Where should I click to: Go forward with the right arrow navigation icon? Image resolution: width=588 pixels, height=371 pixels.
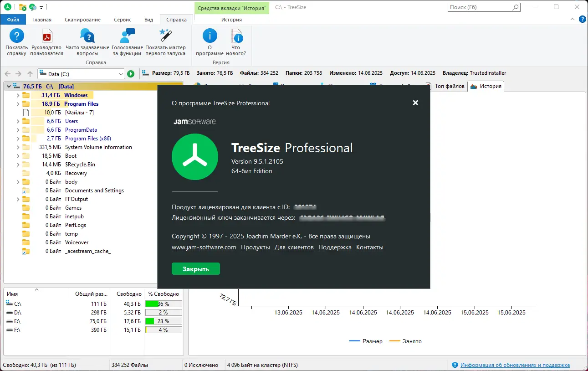(x=19, y=74)
